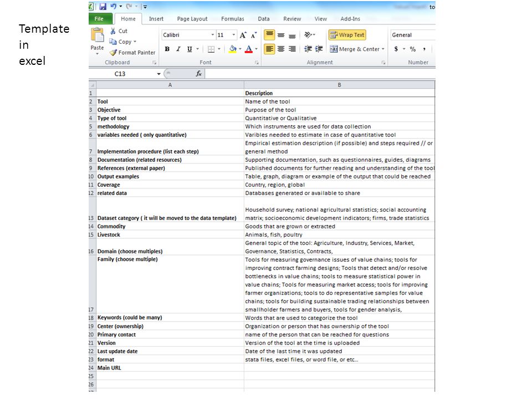The height and width of the screenshot is (399, 532).
Task: Apply Percent Style format
Action: tap(412, 49)
